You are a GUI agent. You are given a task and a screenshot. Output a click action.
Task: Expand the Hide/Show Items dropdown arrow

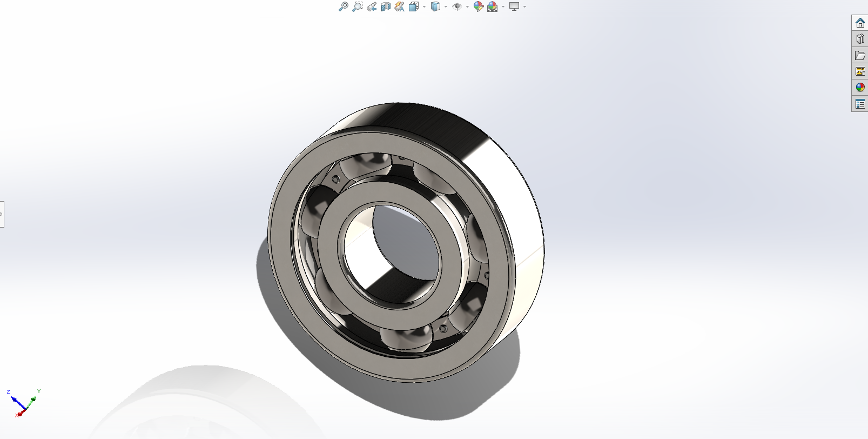pyautogui.click(x=467, y=6)
